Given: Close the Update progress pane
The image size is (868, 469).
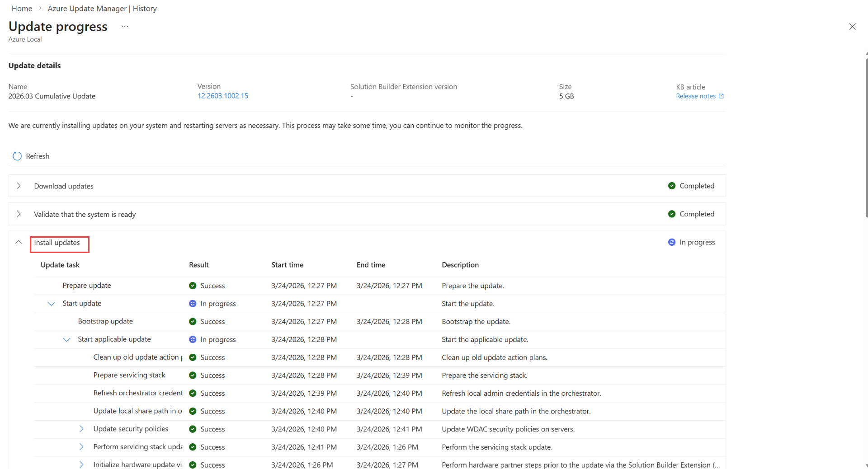Looking at the screenshot, I should click(852, 27).
